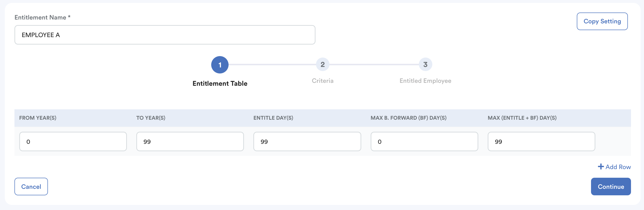Switch to the Entitled Employee step label
Image resolution: width=644 pixels, height=210 pixels.
tap(425, 81)
